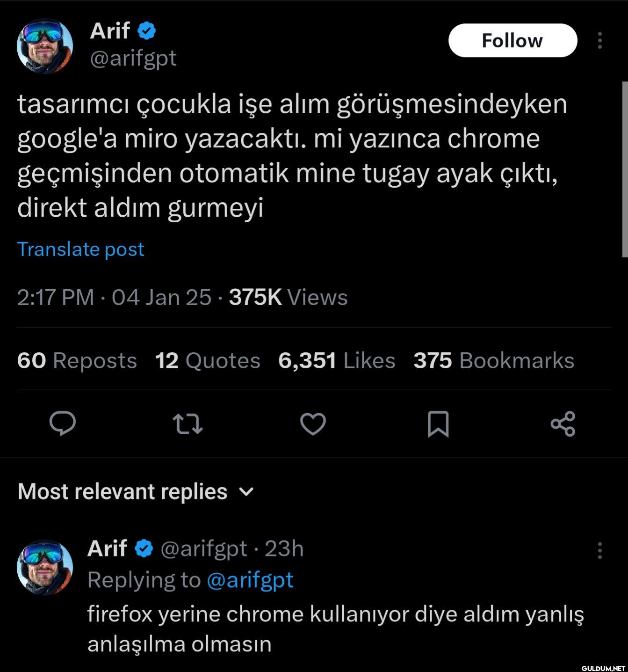
Task: Click the @arifgpt handle under the top name
Action: click(x=133, y=58)
